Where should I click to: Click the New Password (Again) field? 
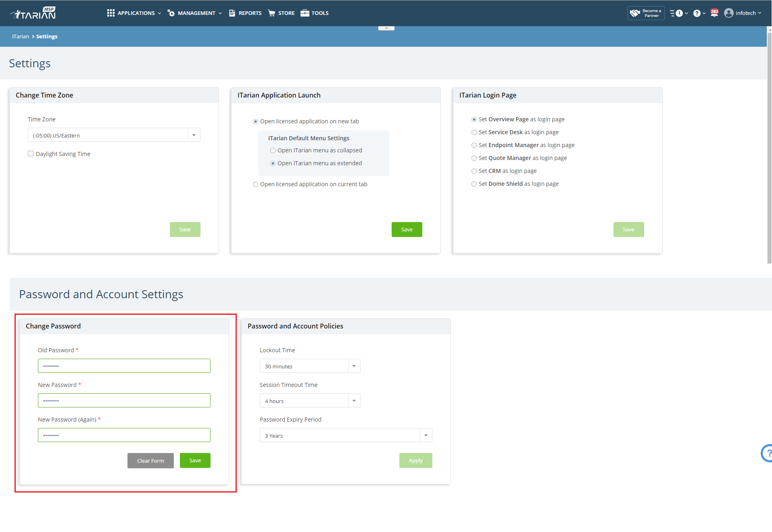(124, 435)
